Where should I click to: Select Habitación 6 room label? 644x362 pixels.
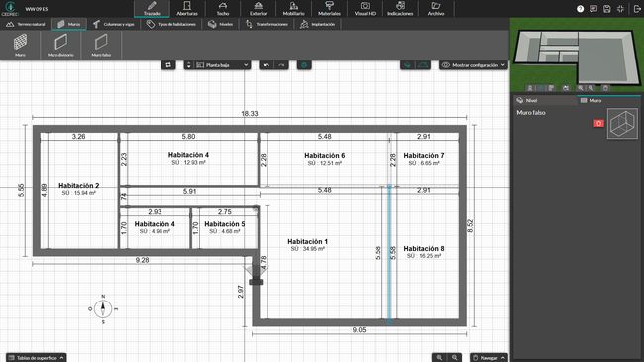(x=324, y=155)
